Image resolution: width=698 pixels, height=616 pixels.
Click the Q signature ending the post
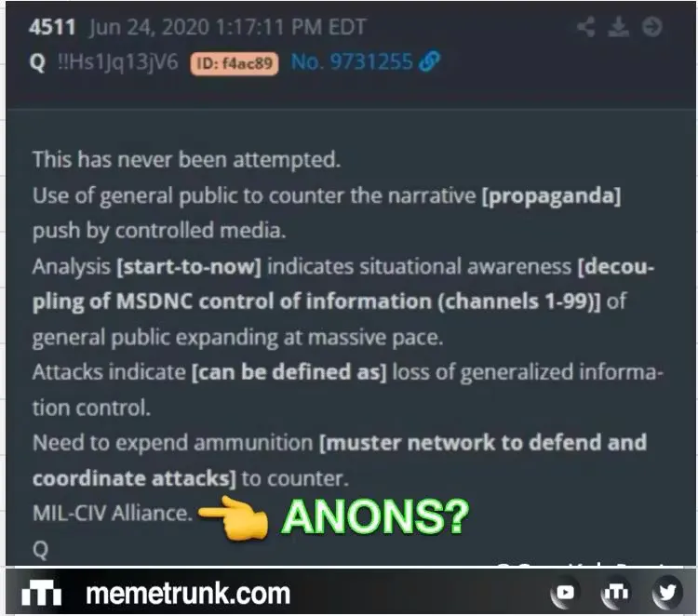41,550
